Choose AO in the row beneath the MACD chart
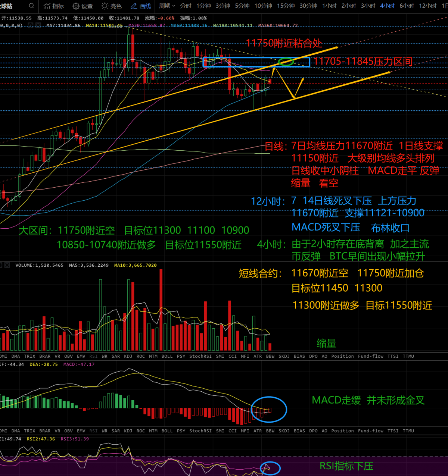Screen dimensions: 448x476 (x=324, y=431)
